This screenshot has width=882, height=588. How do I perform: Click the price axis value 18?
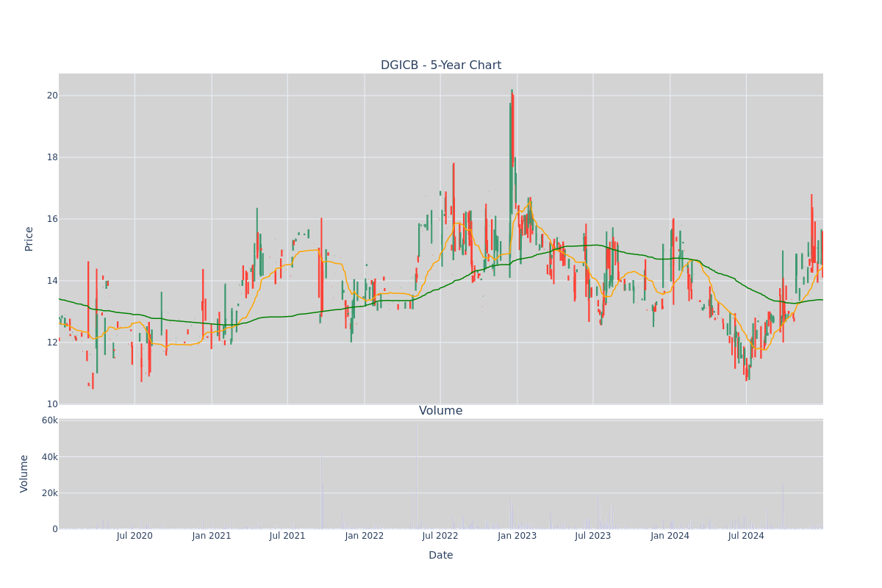coord(52,157)
